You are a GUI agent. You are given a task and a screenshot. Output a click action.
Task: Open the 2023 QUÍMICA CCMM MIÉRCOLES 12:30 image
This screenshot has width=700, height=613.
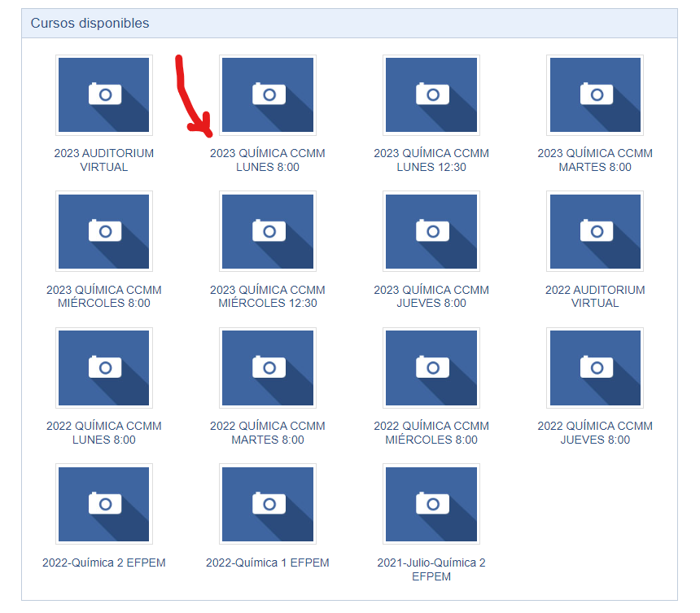pyautogui.click(x=268, y=231)
